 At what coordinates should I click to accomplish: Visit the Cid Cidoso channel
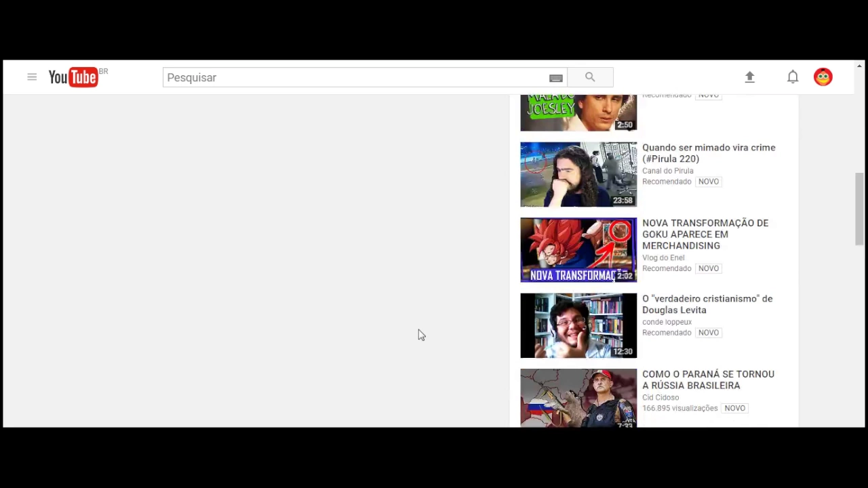click(x=660, y=398)
